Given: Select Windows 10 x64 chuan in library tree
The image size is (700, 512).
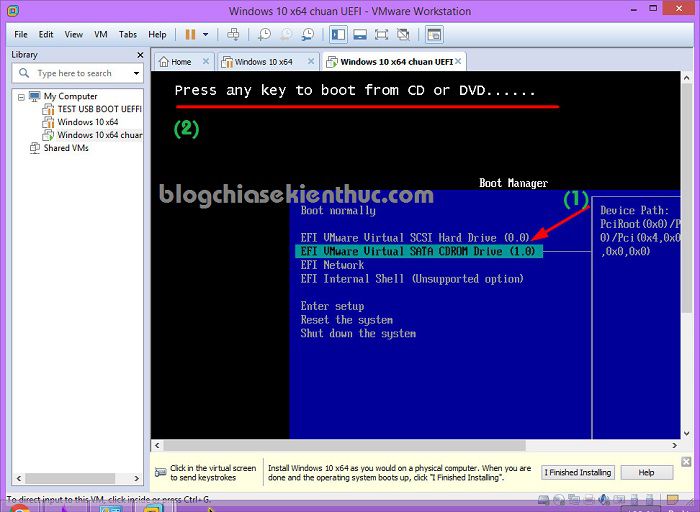Looking at the screenshot, I should coord(99,135).
